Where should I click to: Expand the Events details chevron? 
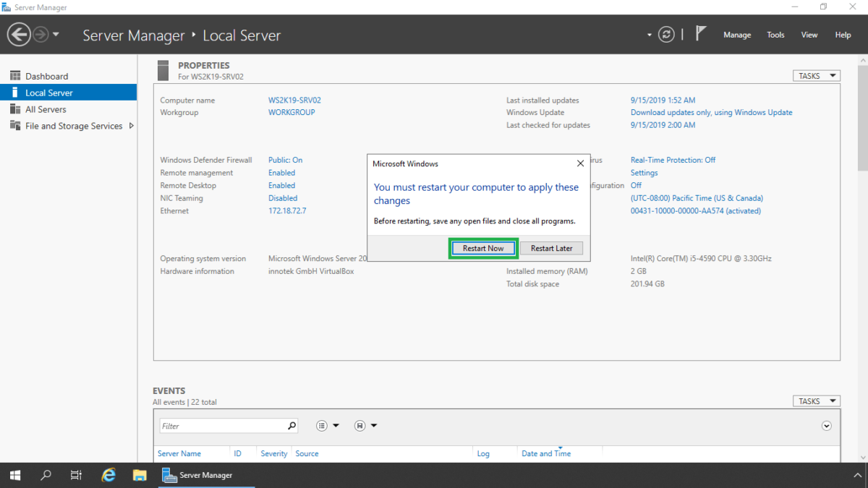826,426
